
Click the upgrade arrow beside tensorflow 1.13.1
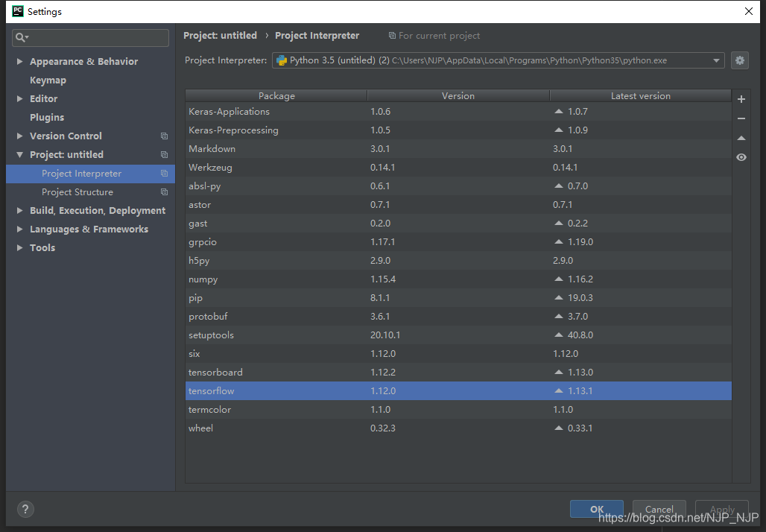pos(559,391)
